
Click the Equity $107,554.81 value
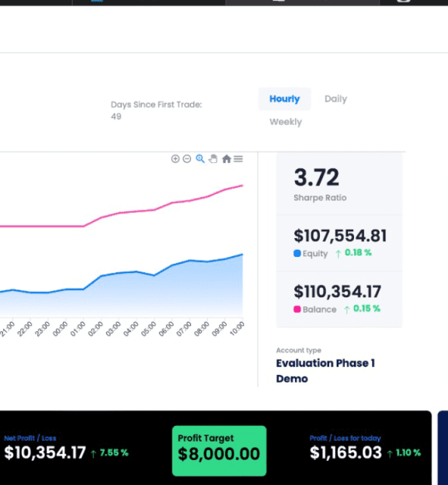pos(340,236)
